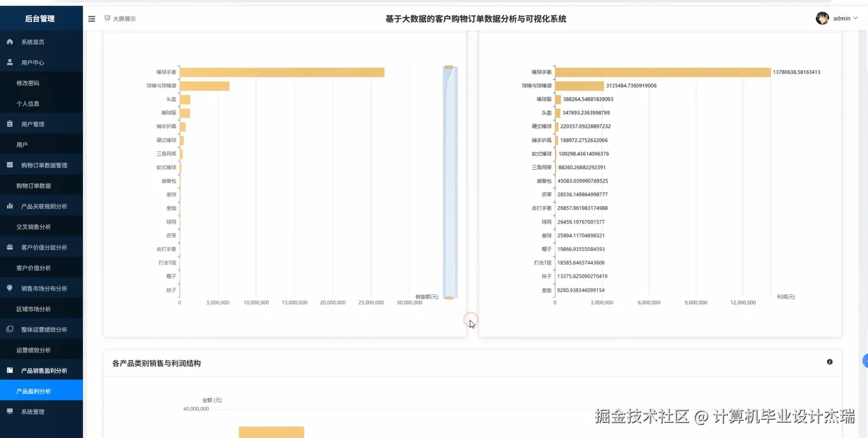868x438 pixels.
Task: Click the 后台管理 sidebar header
Action: [x=41, y=18]
